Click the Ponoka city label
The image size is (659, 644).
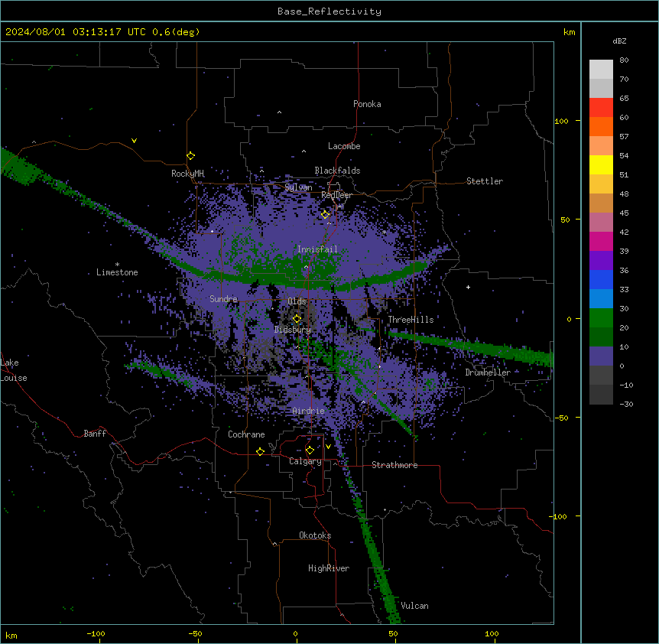(x=367, y=104)
